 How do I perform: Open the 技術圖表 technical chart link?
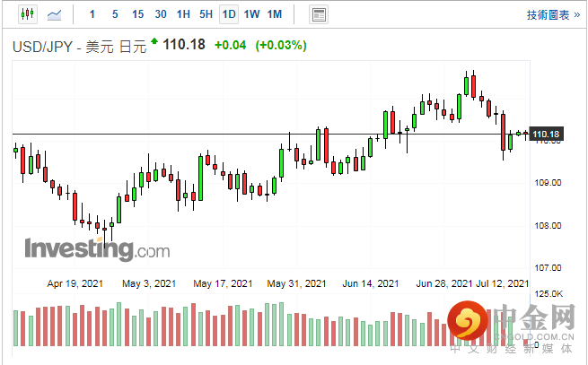point(553,15)
